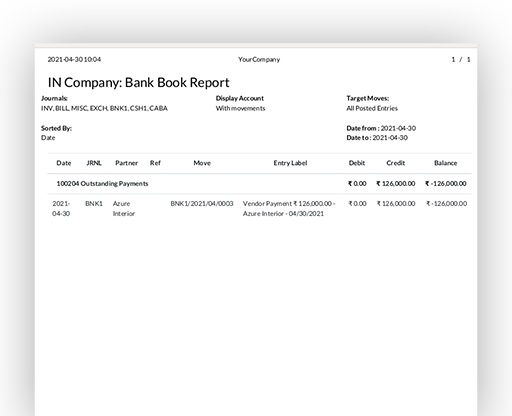
Task: Click the Vendor Payment entry label cell
Action: (289, 208)
